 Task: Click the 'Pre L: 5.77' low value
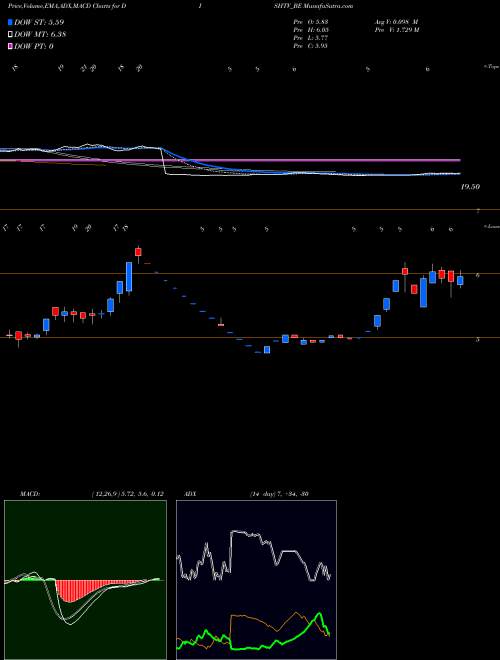point(311,38)
